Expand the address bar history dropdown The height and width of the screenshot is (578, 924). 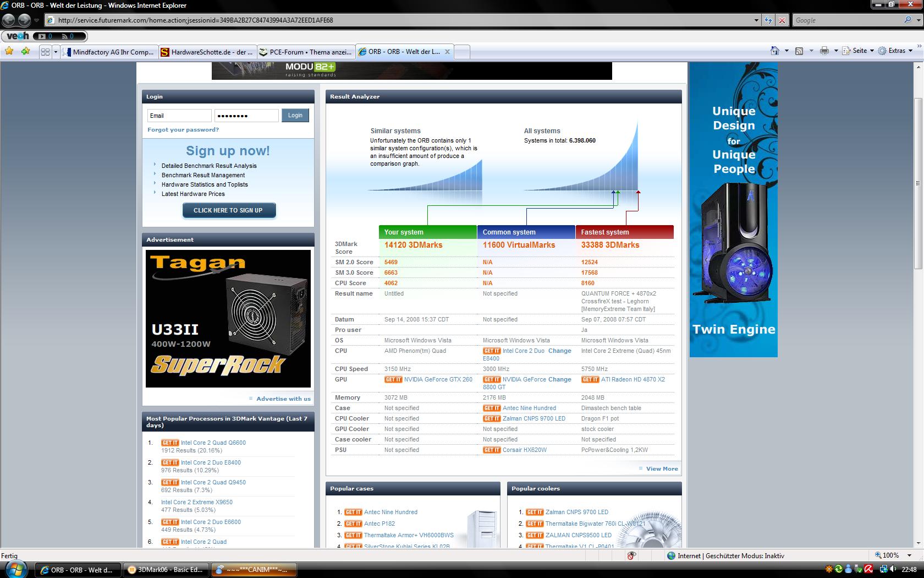click(756, 20)
